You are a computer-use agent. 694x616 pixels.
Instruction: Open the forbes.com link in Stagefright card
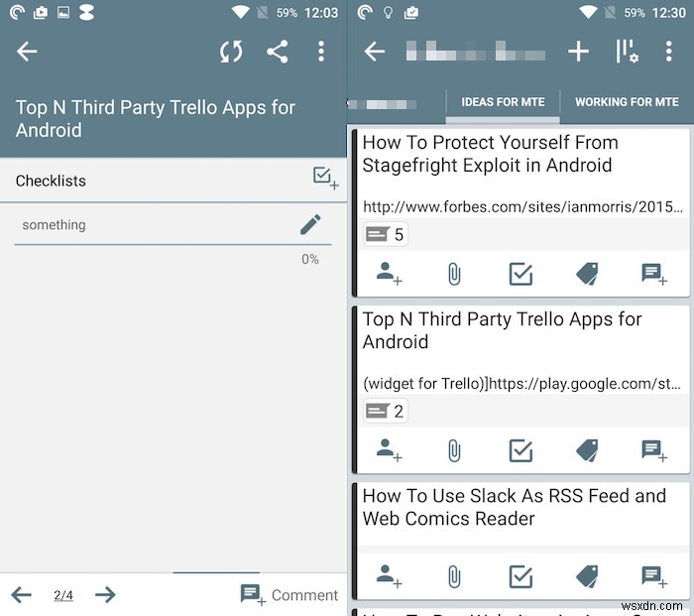(522, 206)
